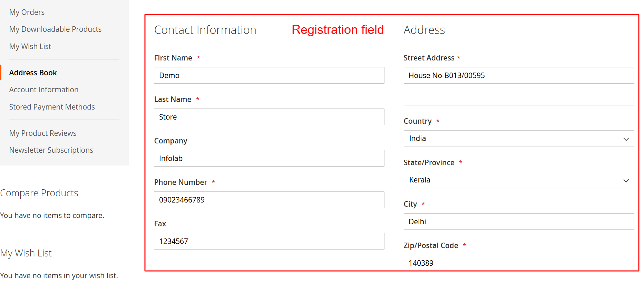Open the sidebar My Wish List link
Image resolution: width=644 pixels, height=282 pixels.
(30, 46)
